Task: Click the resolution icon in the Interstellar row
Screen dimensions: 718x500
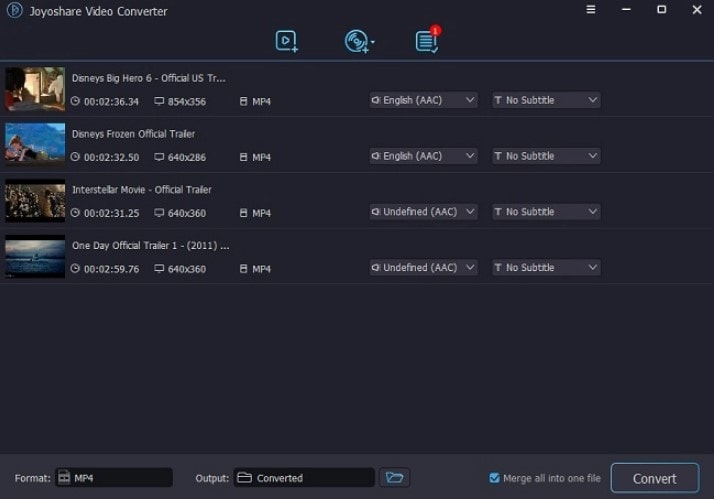Action: [x=159, y=212]
